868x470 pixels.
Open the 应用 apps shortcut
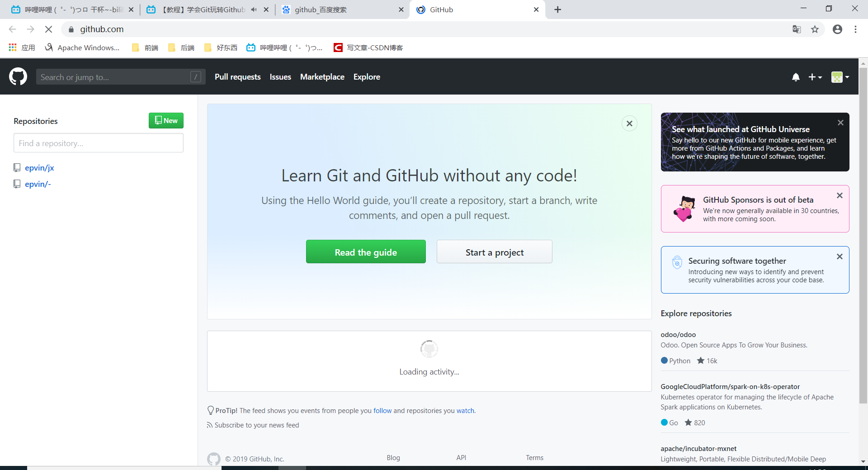(x=22, y=47)
